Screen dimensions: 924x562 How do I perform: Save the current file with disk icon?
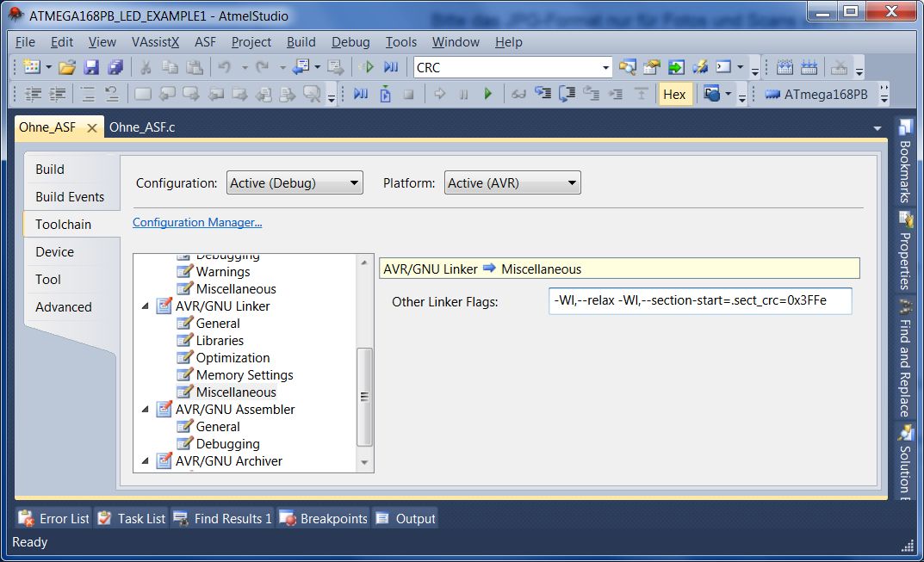pyautogui.click(x=90, y=67)
